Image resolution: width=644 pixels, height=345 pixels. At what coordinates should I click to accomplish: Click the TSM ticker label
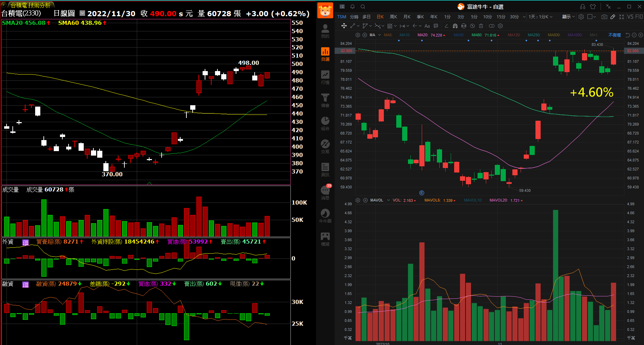click(341, 17)
